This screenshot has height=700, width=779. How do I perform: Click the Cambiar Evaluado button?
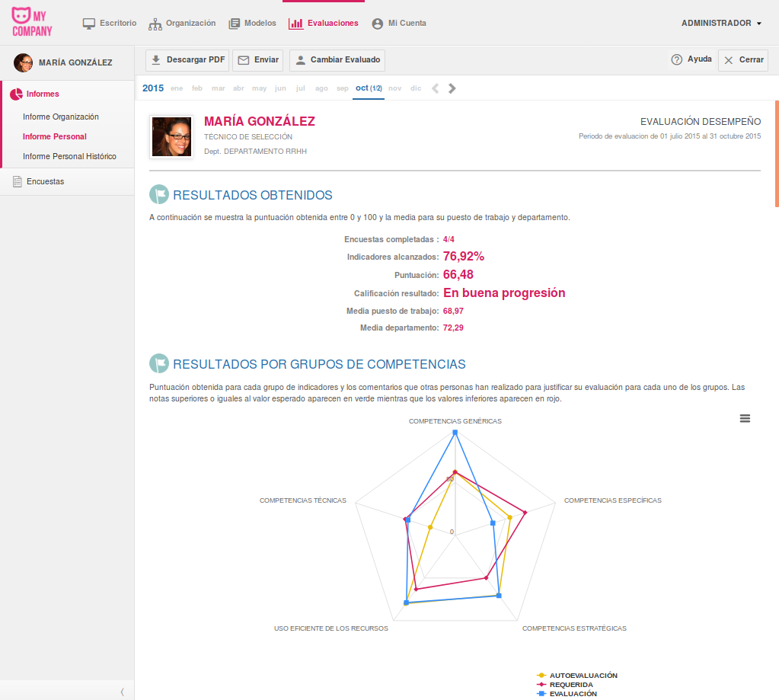coord(337,60)
